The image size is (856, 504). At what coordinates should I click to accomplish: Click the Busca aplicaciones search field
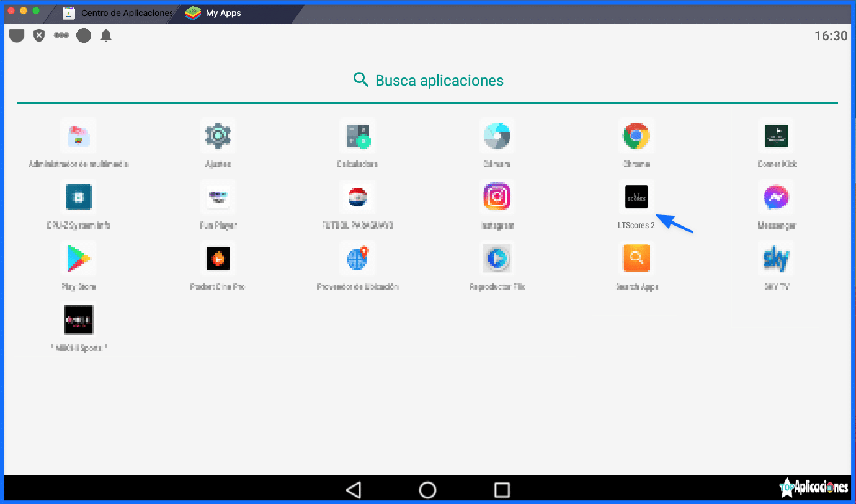428,80
